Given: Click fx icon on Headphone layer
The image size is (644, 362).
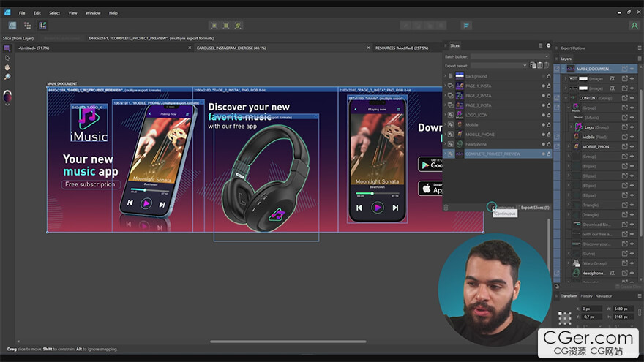Looking at the screenshot, I should pos(612,273).
